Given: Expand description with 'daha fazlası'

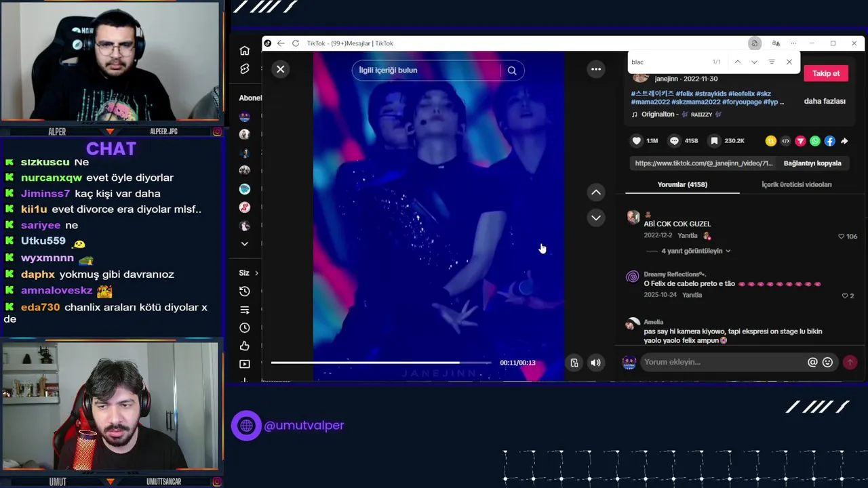Looking at the screenshot, I should coord(825,101).
